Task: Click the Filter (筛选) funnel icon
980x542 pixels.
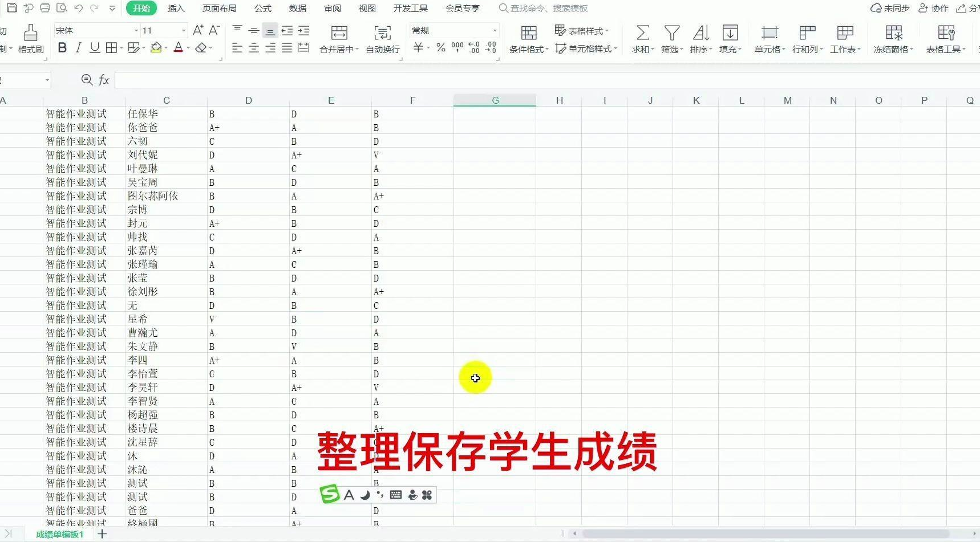Action: click(x=671, y=33)
